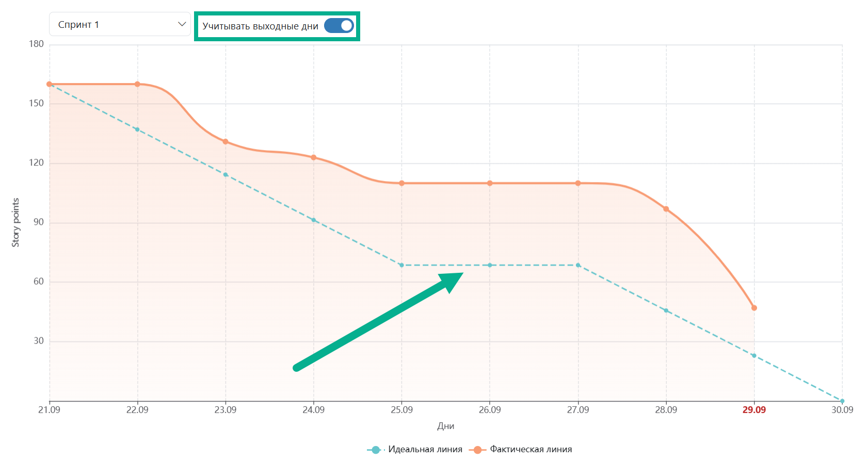
Task: Click the last actual point on 29.09
Action: [754, 308]
